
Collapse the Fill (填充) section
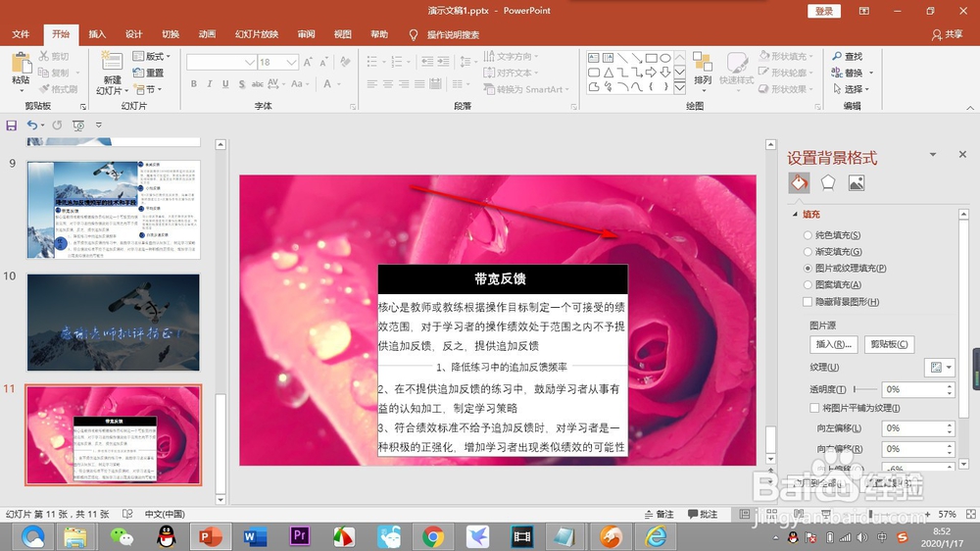click(x=795, y=215)
